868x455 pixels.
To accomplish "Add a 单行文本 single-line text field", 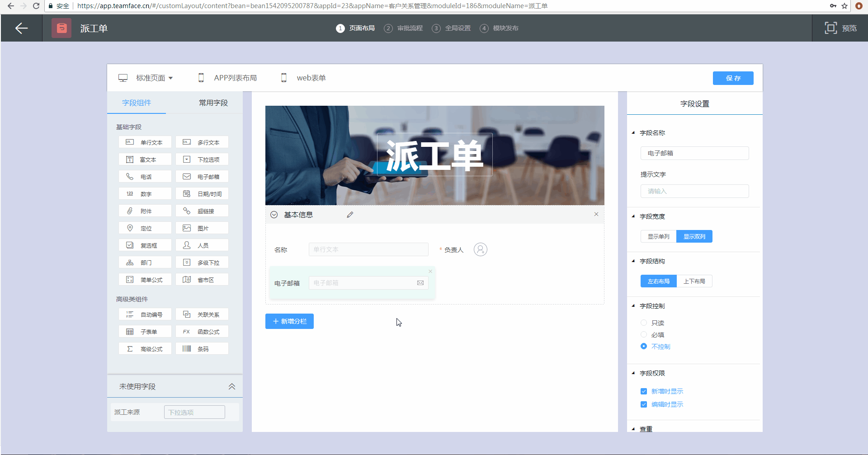I will (x=145, y=142).
